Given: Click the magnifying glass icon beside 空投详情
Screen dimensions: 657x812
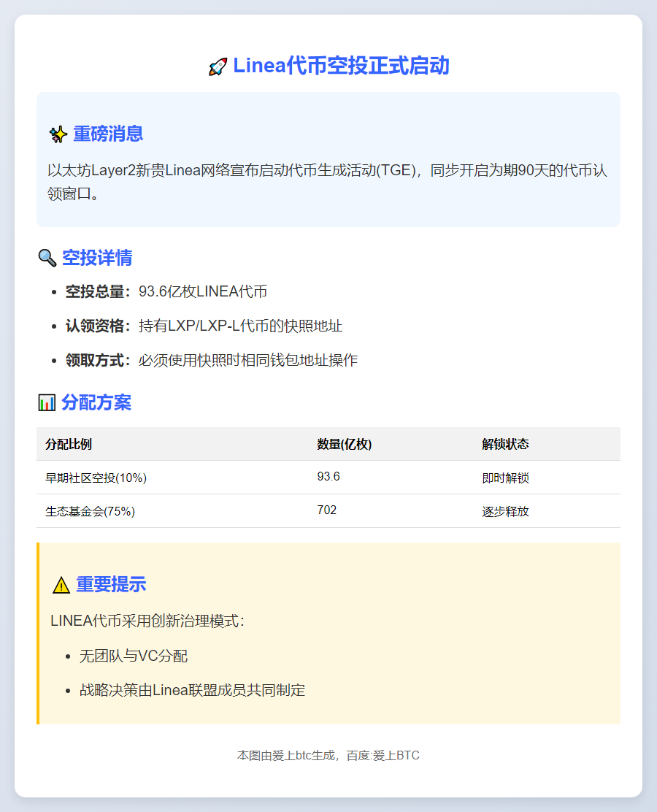Looking at the screenshot, I should click(47, 258).
